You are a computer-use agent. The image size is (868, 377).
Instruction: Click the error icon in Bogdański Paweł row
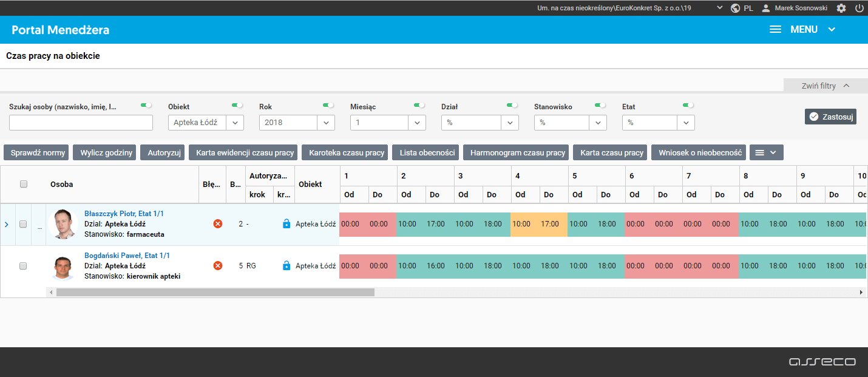[x=218, y=265]
